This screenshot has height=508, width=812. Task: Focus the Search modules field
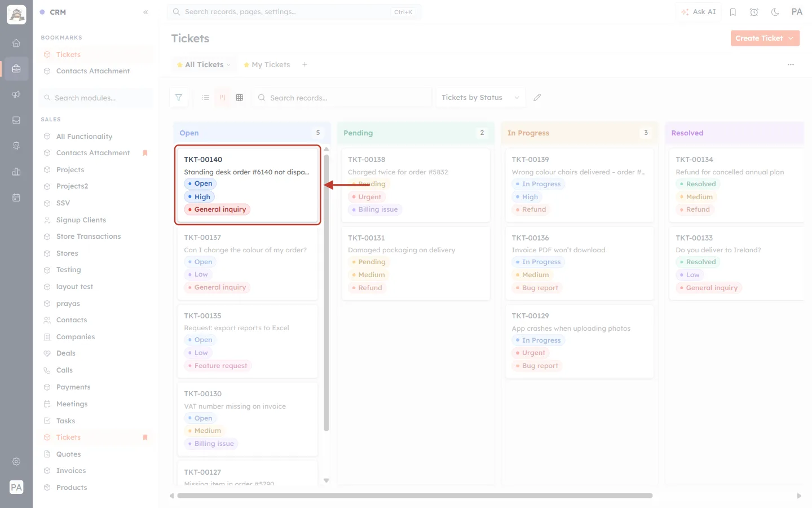click(98, 98)
